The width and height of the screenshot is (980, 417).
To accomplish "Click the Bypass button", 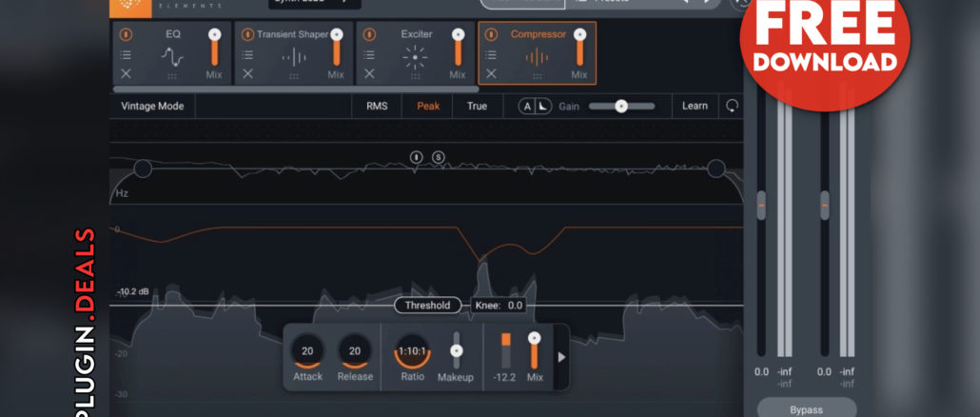I will coord(806,410).
